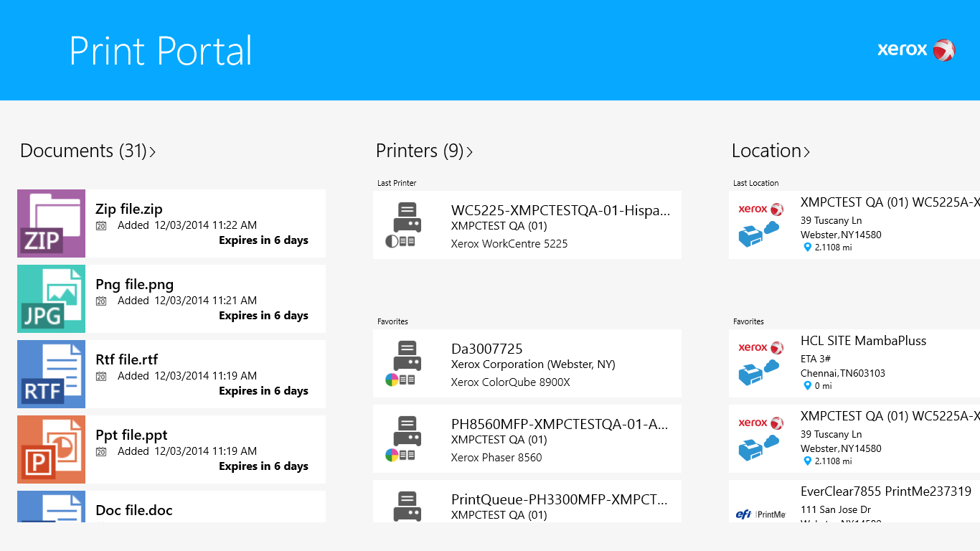980x551 pixels.
Task: Click the efi PrintMe logo for EverClear7855
Action: (760, 514)
